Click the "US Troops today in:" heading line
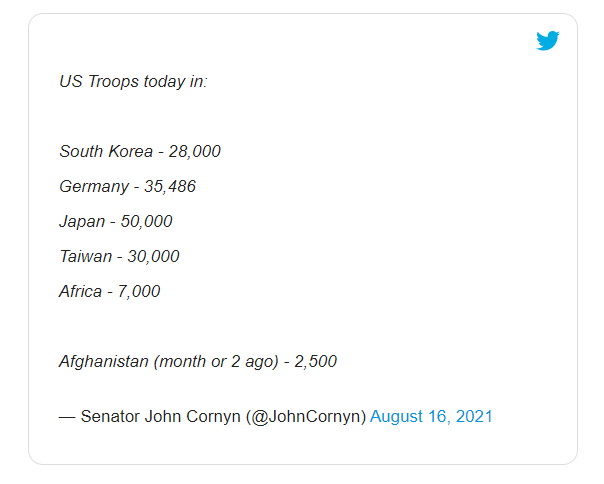 pos(133,81)
